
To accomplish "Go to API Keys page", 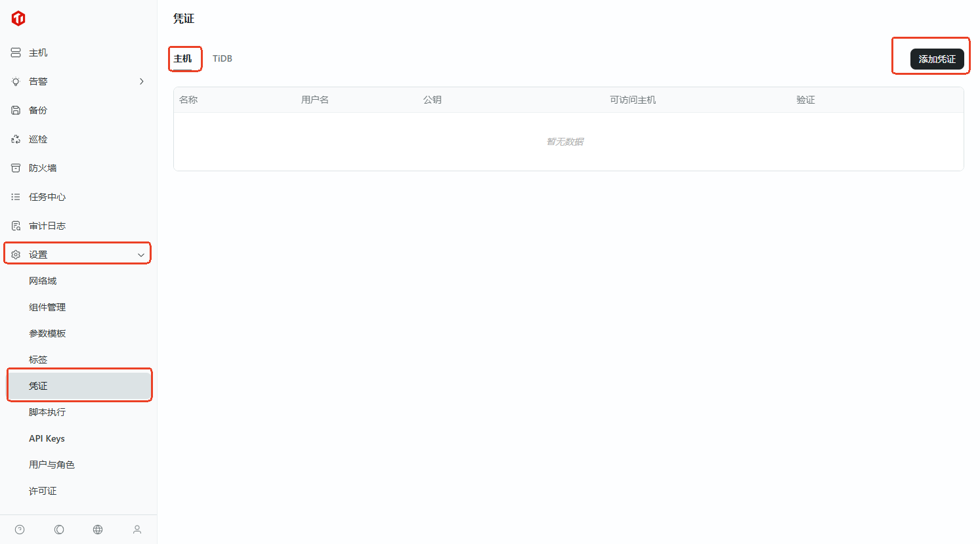I will [47, 438].
